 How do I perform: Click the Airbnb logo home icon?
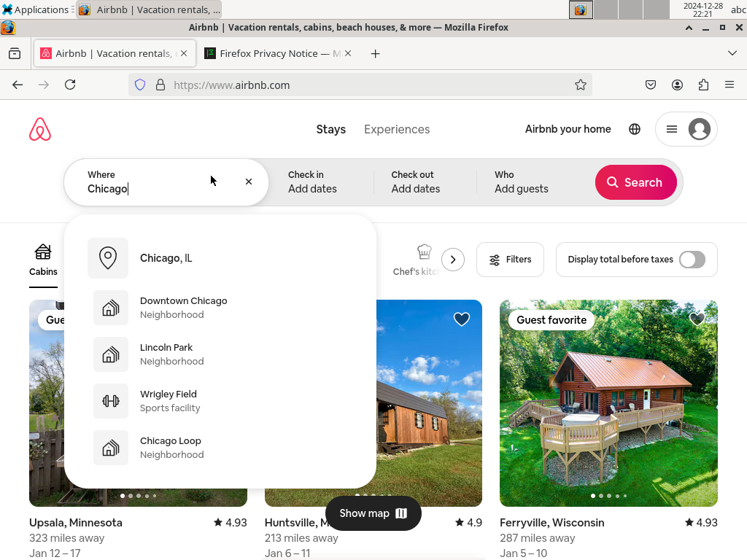click(x=40, y=129)
